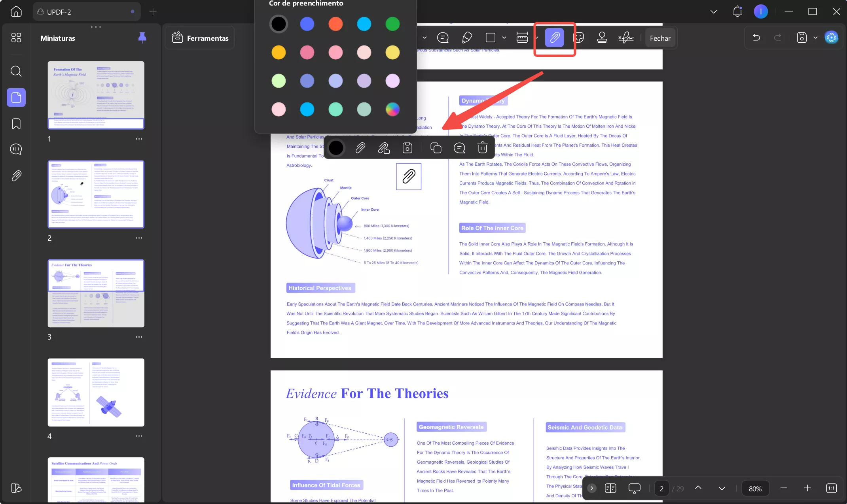Image resolution: width=847 pixels, height=504 pixels.
Task: Pick the orange-red fill color swatch
Action: pyautogui.click(x=335, y=24)
